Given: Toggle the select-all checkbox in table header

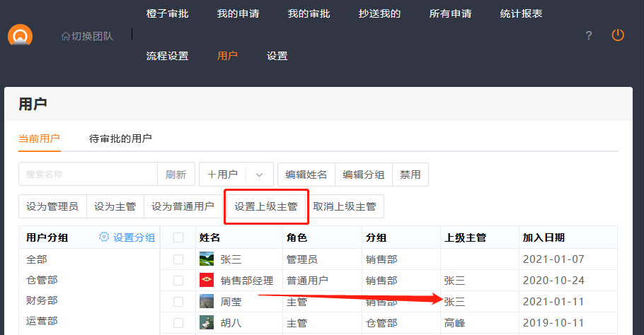Looking at the screenshot, I should tap(178, 237).
